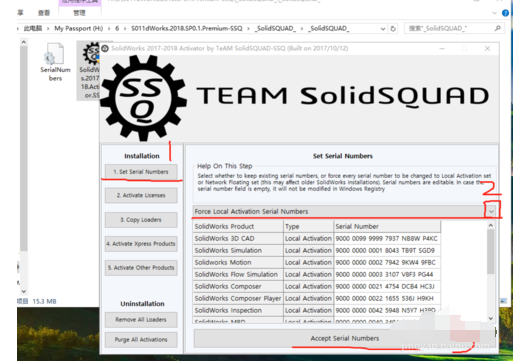Click Remove All Loaders button
513x361 pixels.
click(x=141, y=320)
